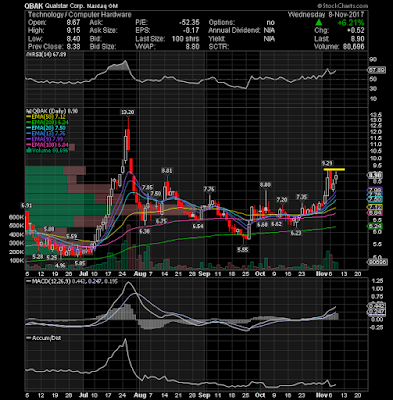
Task: Click the RSI 67.89 value tag
Action: click(x=376, y=70)
